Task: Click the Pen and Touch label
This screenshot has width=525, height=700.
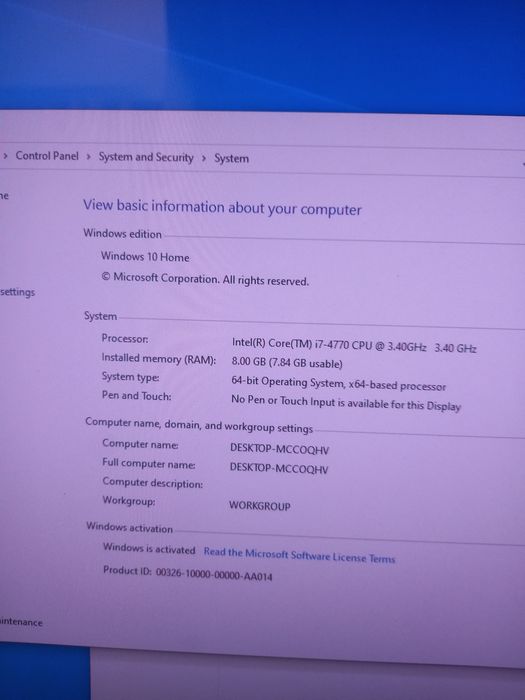Action: coord(136,396)
